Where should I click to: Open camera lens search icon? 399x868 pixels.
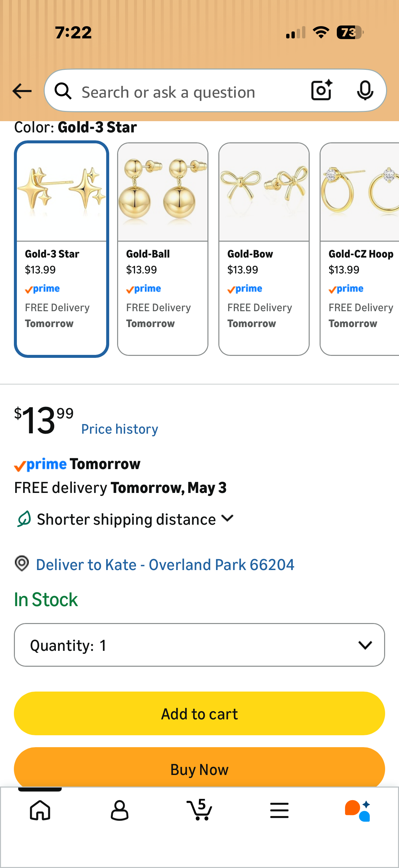pos(322,90)
